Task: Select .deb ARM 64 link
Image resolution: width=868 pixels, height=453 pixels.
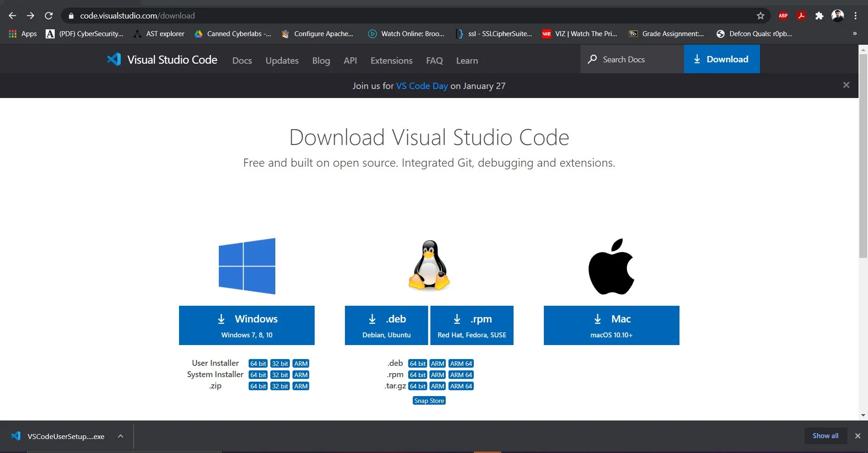Action: [x=461, y=364]
